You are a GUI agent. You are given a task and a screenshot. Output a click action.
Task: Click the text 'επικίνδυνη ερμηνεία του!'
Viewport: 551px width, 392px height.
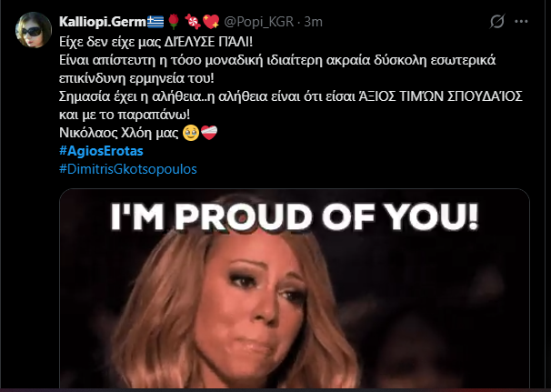point(136,78)
